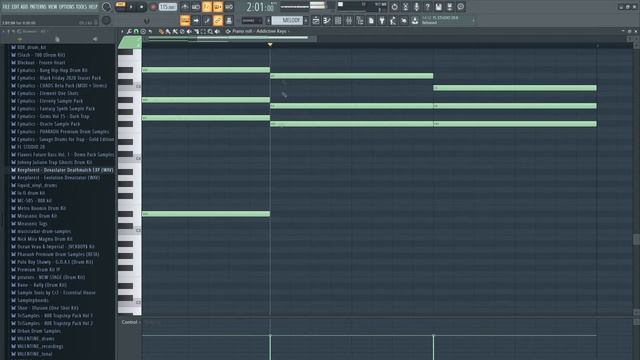
Task: Open the TOOLS menu
Action: (x=81, y=7)
